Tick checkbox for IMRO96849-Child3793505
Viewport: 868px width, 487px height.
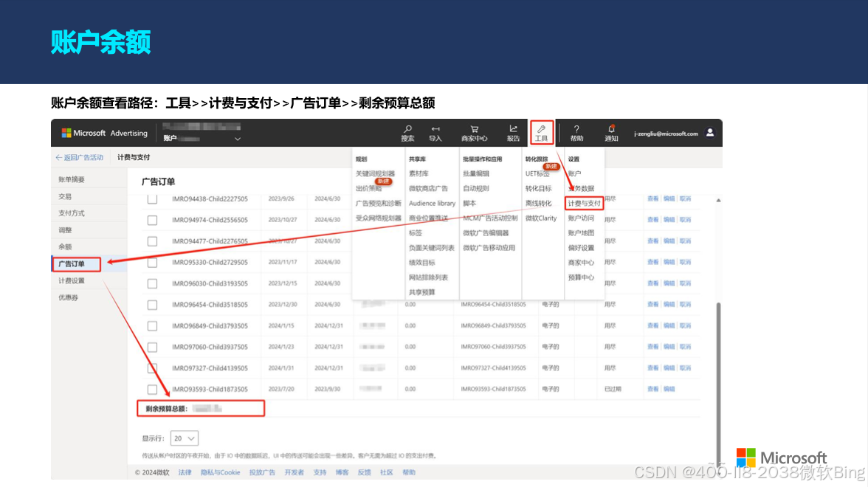coord(152,326)
